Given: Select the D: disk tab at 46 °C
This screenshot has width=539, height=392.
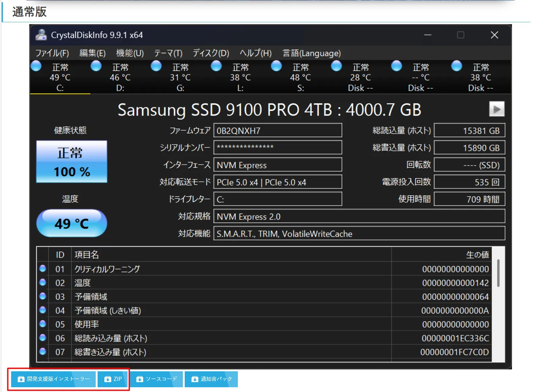Looking at the screenshot, I should coord(120,77).
